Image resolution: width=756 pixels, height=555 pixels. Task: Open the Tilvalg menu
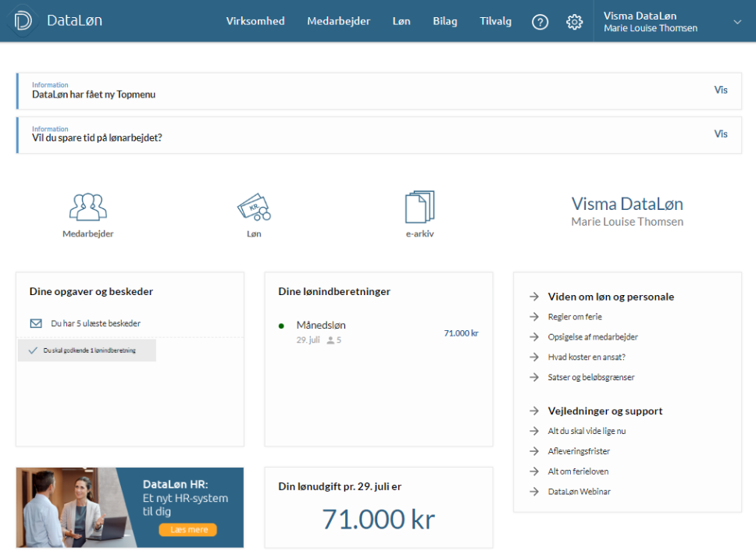tap(495, 21)
